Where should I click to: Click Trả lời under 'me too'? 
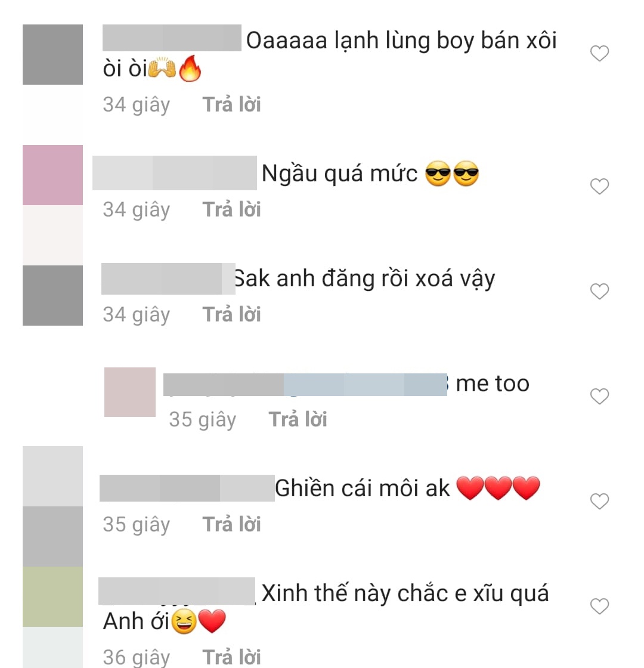(298, 420)
